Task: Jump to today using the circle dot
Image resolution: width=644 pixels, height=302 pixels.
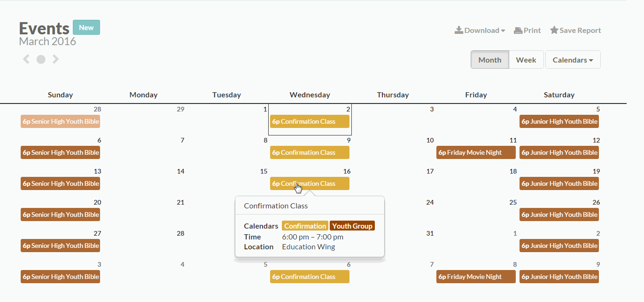Action: coord(41,59)
